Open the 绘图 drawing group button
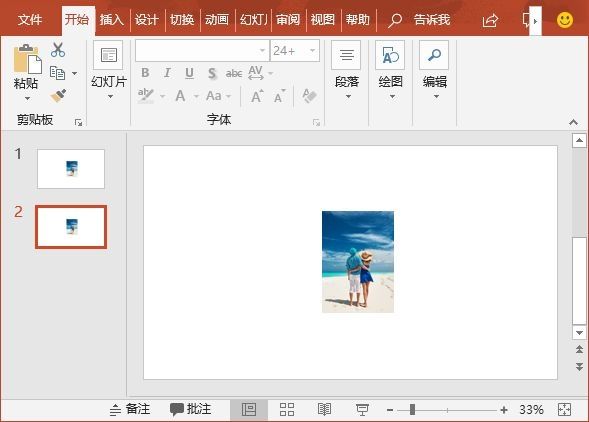This screenshot has width=589, height=422. [391, 71]
